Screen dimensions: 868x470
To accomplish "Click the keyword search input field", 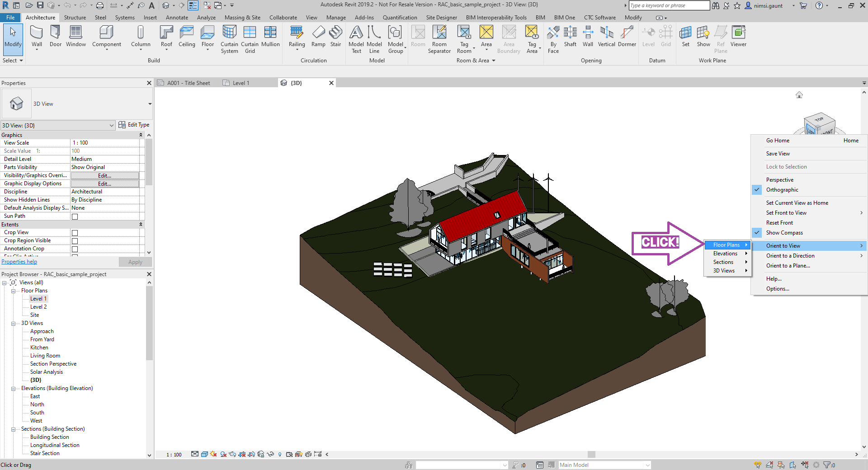I will click(669, 5).
